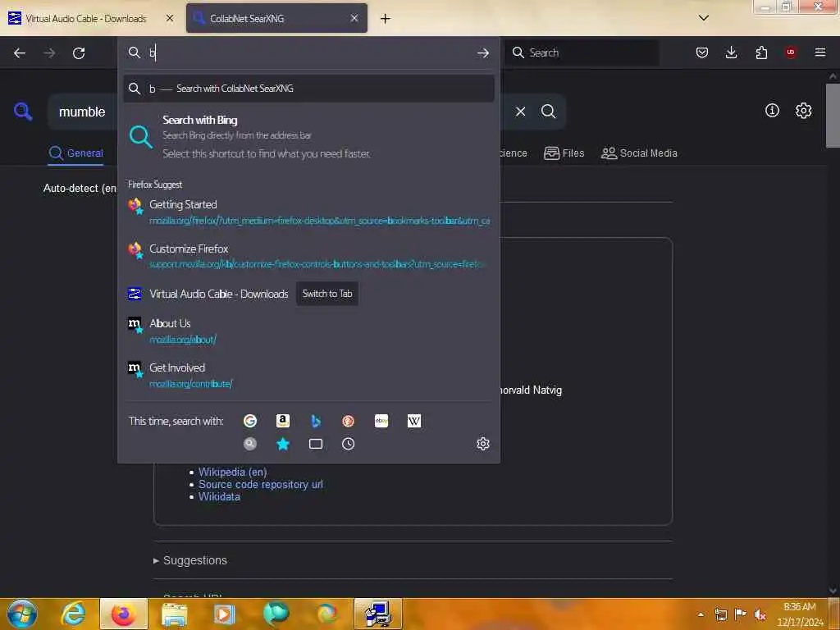This screenshot has height=630, width=840.
Task: Choose the gray SearXNG one-off search icon
Action: 249,444
